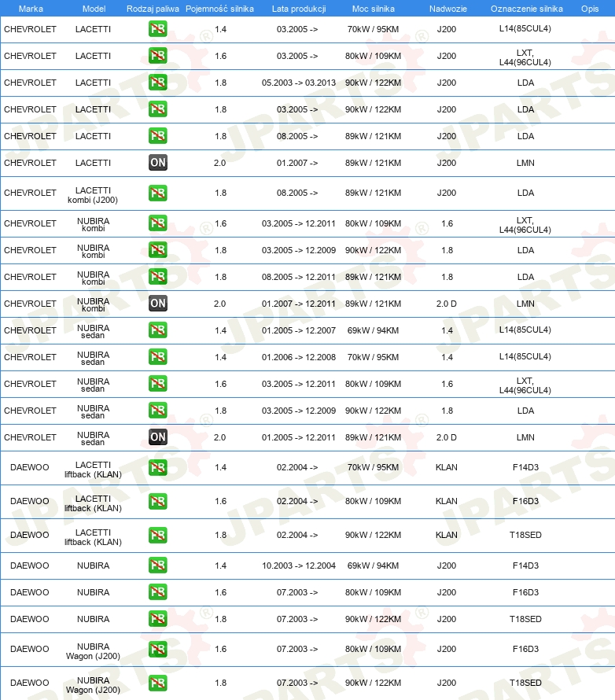
Task: Click the petrol icon for Daewoo Lacetti liftback 1.8
Action: pyautogui.click(x=158, y=536)
